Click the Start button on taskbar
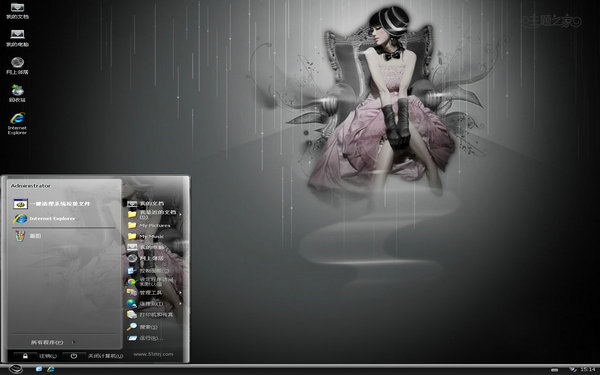Image resolution: width=600 pixels, height=375 pixels. [x=16, y=369]
